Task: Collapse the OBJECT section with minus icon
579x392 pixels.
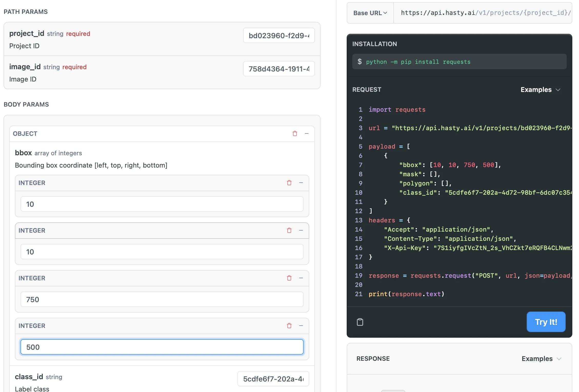Action: (307, 133)
